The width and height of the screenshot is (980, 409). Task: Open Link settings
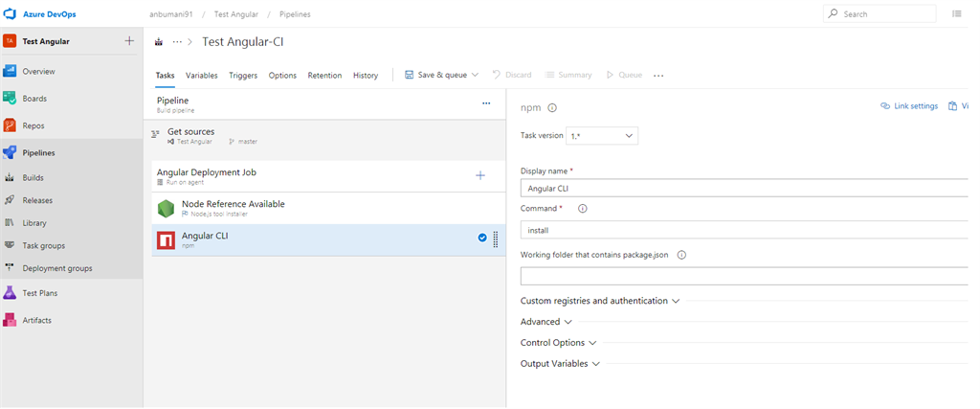(x=909, y=106)
